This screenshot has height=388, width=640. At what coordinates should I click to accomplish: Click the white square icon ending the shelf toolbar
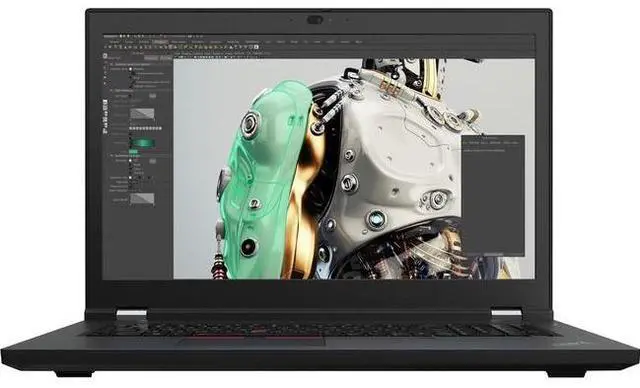(256, 47)
